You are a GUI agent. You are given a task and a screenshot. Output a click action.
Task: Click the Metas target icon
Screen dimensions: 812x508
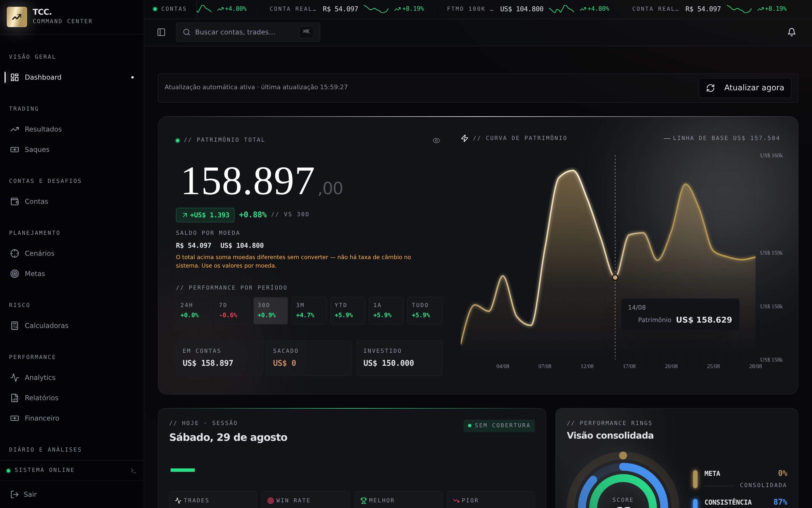[x=14, y=273]
